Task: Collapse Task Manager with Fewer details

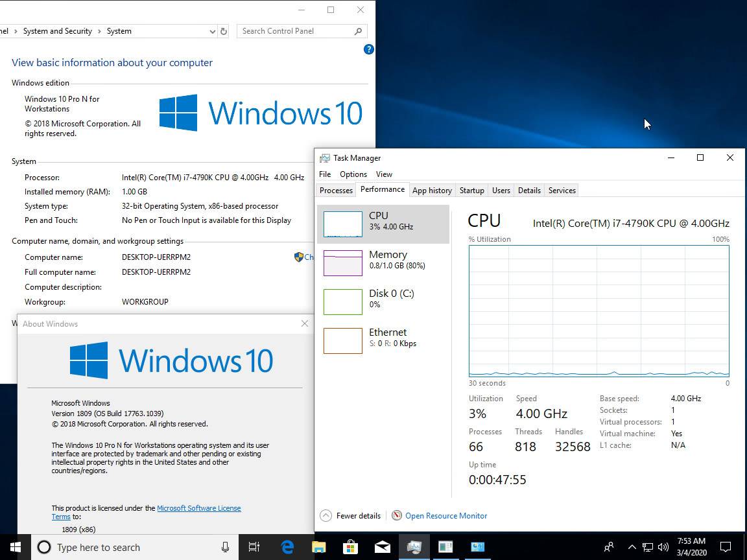Action: click(x=351, y=516)
